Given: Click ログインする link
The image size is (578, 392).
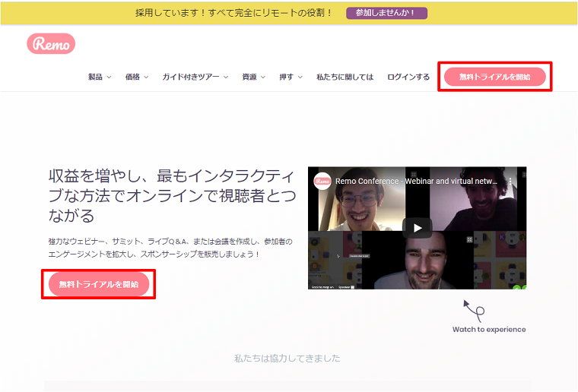Looking at the screenshot, I should click(x=408, y=77).
